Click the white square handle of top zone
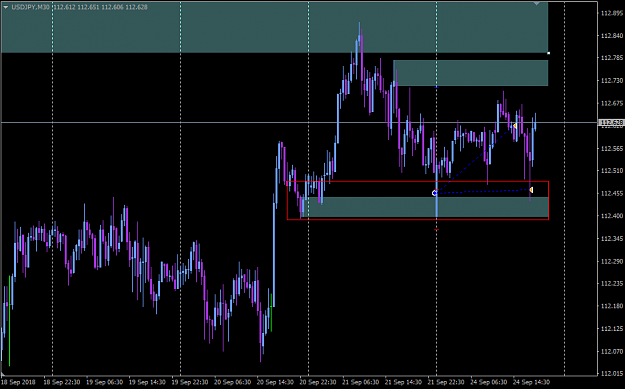Image resolution: width=625 pixels, height=389 pixels. click(x=549, y=53)
